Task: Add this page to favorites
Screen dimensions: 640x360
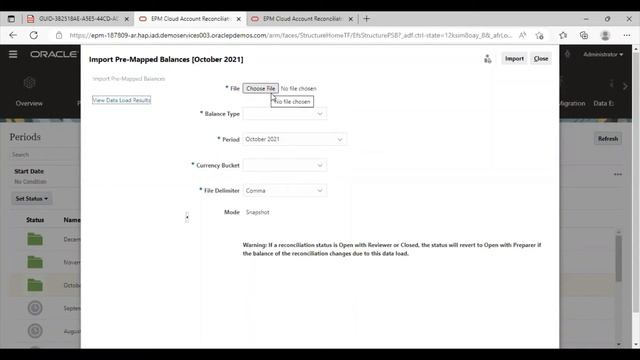Action: [540, 36]
